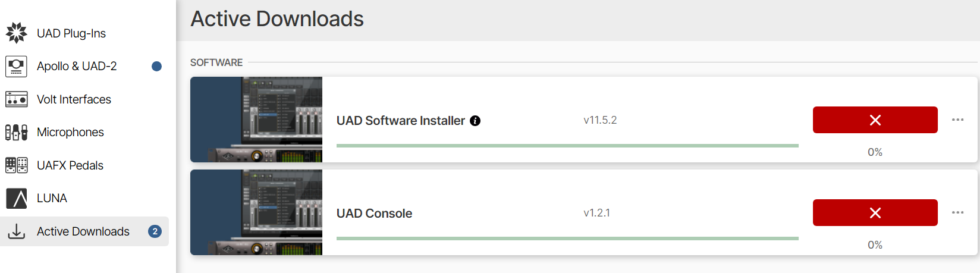The image size is (980, 273).
Task: Open more options for UAD Software Installer
Action: [x=957, y=120]
